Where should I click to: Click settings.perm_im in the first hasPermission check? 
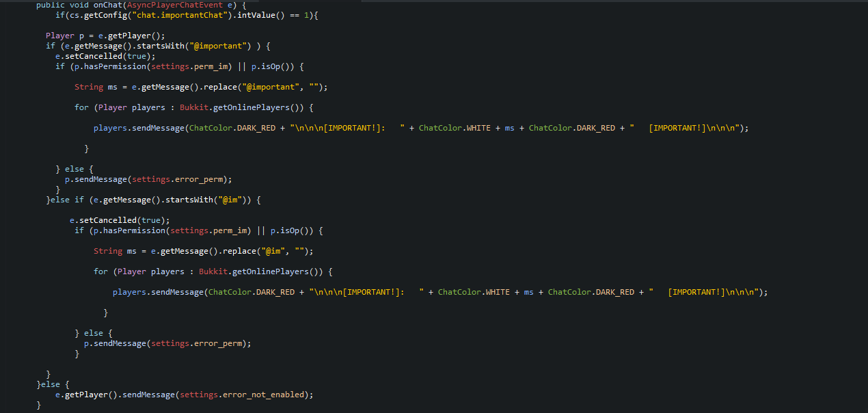click(x=190, y=66)
